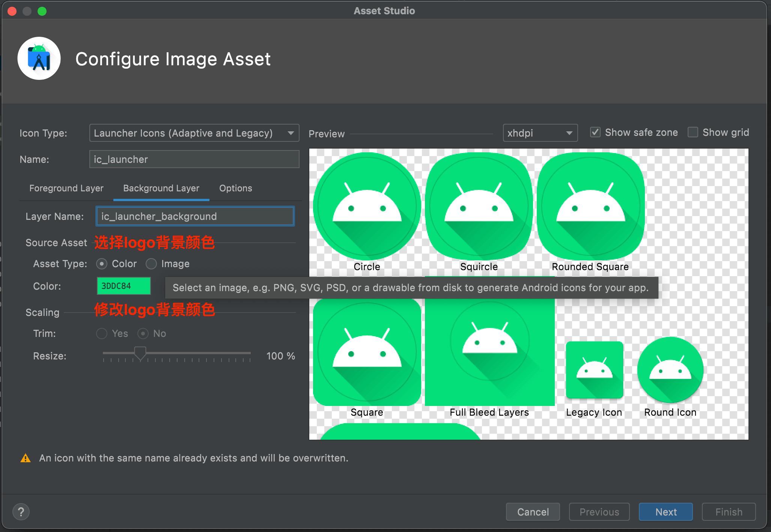The height and width of the screenshot is (532, 771).
Task: Disable the Show safe zone checkbox
Action: click(595, 132)
